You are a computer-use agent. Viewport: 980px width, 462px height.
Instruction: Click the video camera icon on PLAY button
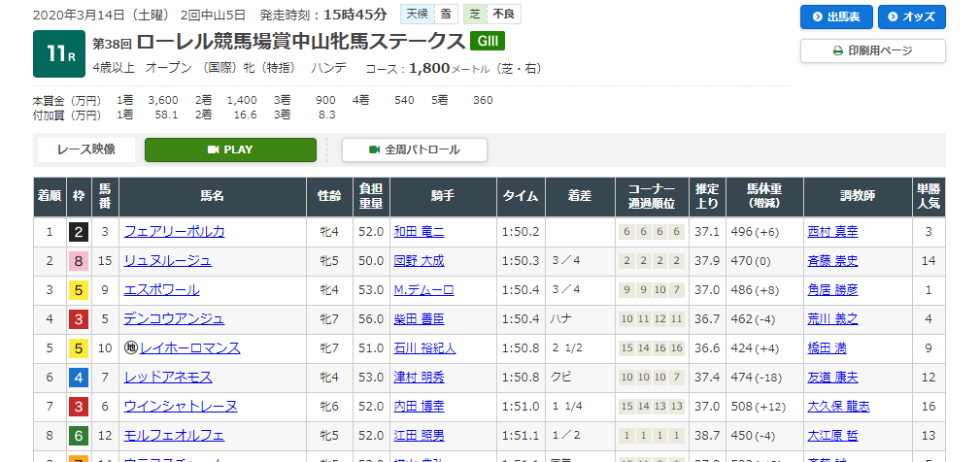(214, 149)
